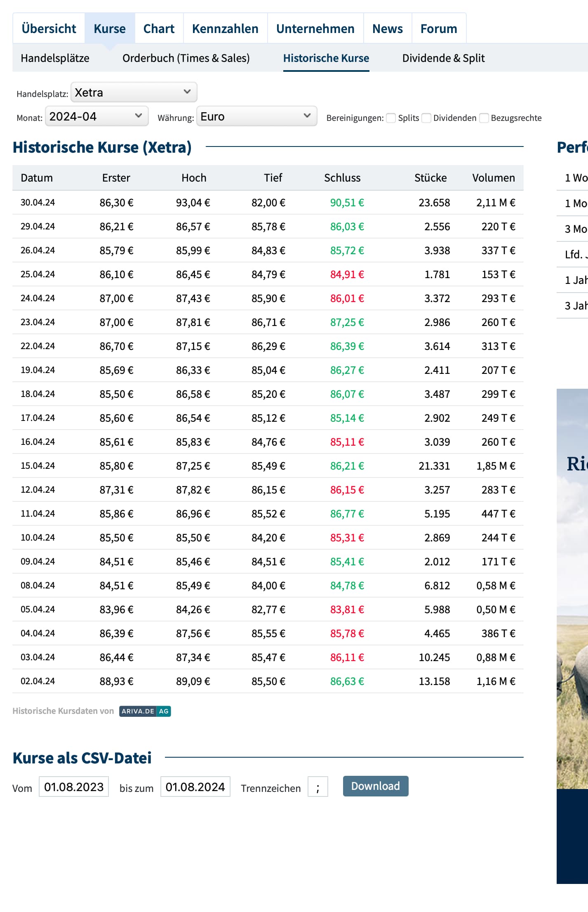Click the date 08.04.24
Image resolution: width=588 pixels, height=912 pixels.
[38, 586]
